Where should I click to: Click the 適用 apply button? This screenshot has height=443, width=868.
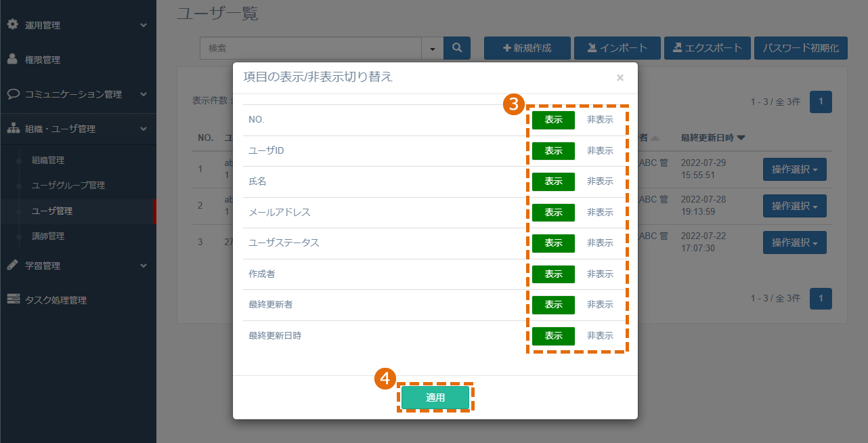pos(435,398)
